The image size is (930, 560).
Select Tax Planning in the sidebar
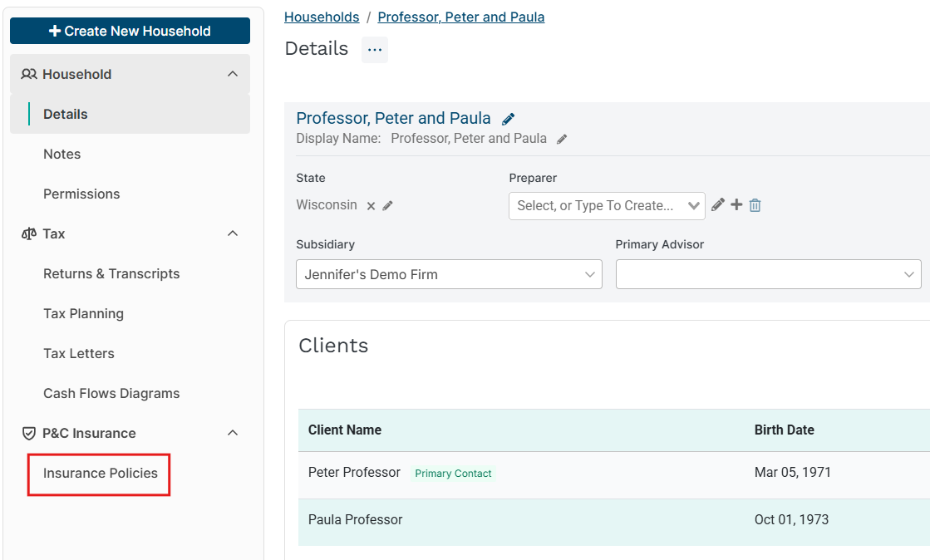pyautogui.click(x=83, y=313)
